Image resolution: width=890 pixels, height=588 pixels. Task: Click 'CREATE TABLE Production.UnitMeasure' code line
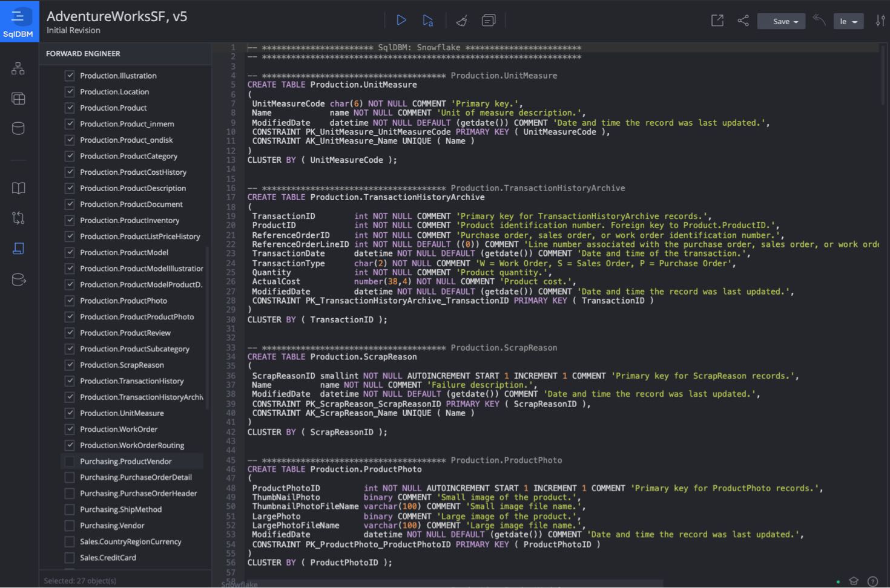tap(332, 85)
